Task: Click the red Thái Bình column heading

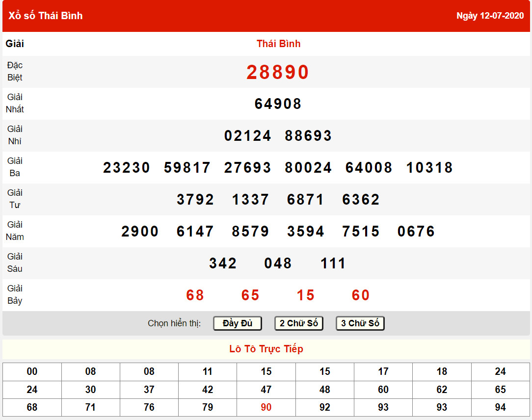Action: tap(278, 44)
